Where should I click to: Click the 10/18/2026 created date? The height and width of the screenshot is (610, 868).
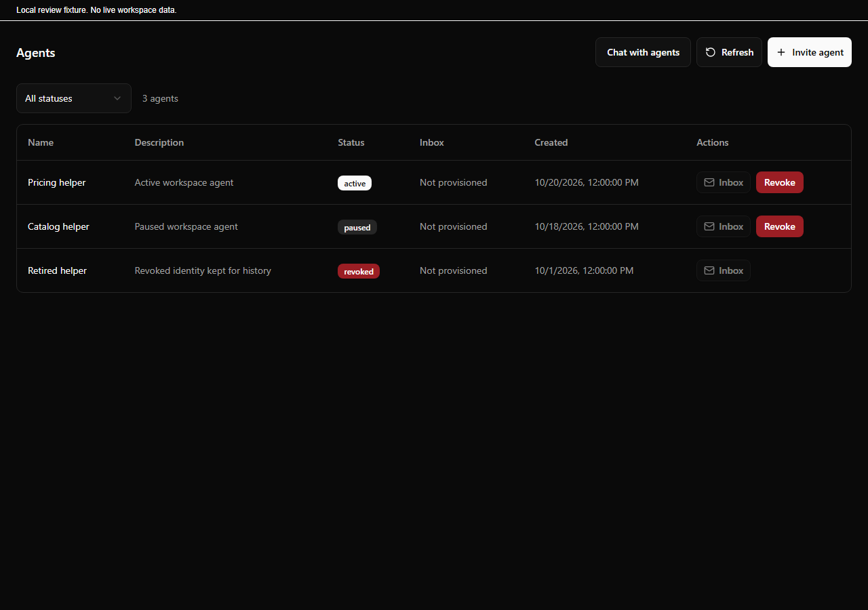587,226
